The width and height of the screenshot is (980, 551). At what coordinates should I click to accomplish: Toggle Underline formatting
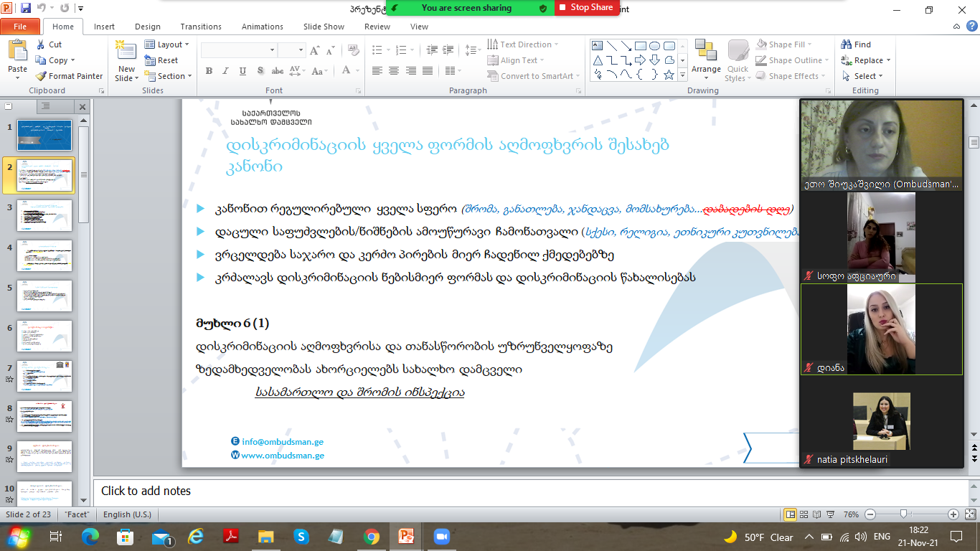coord(243,71)
